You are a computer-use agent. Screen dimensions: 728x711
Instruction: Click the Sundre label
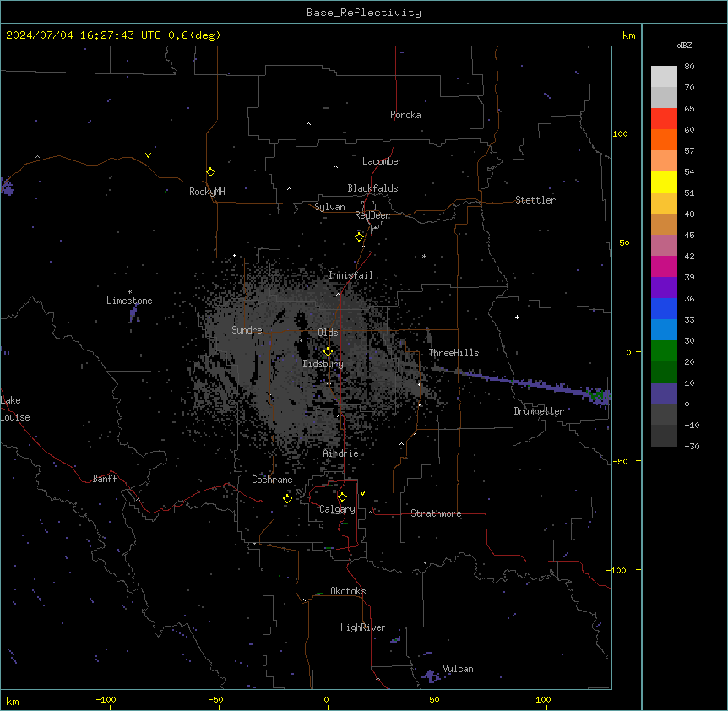click(247, 330)
